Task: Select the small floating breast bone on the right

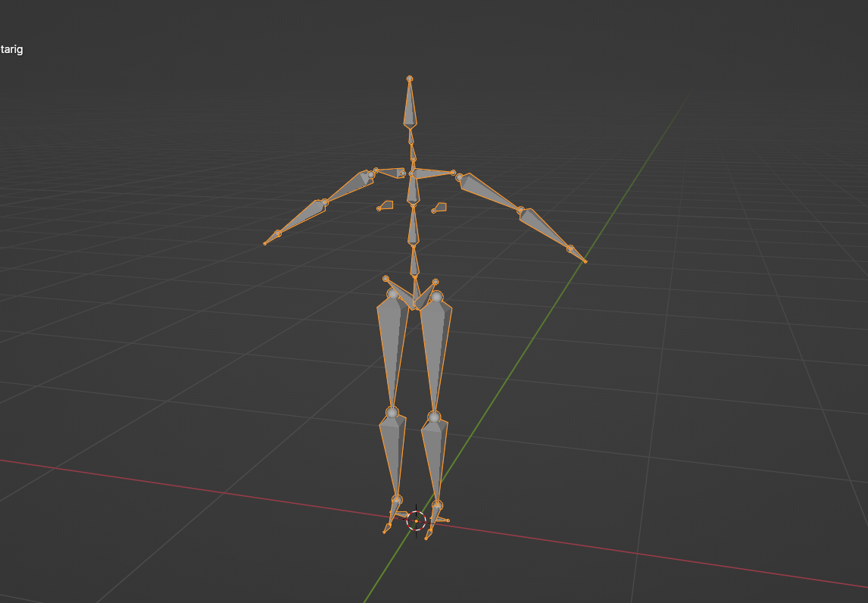Action: [439, 207]
